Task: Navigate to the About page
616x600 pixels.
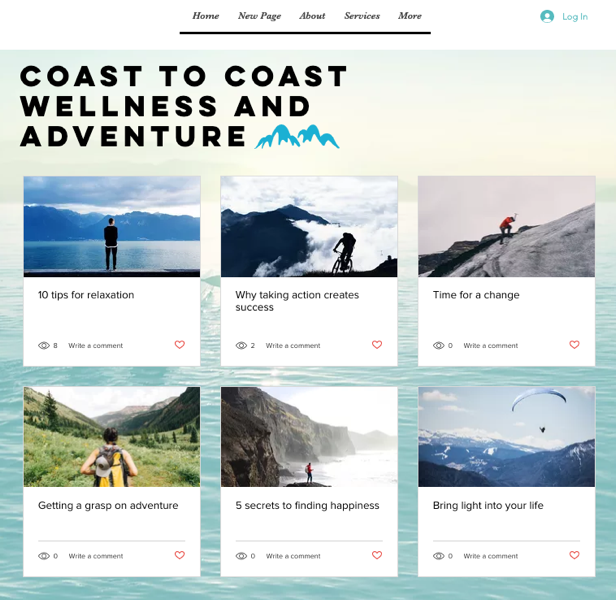Action: (312, 16)
